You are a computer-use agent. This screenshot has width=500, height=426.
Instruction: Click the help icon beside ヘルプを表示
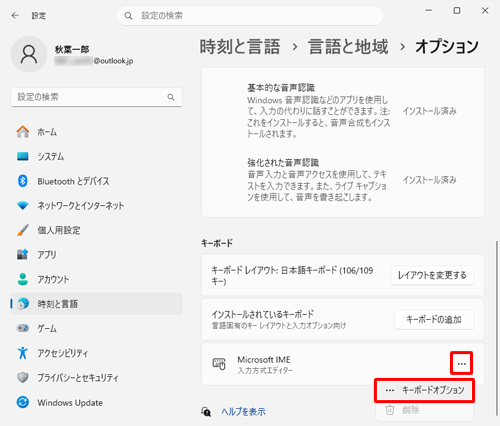(206, 412)
